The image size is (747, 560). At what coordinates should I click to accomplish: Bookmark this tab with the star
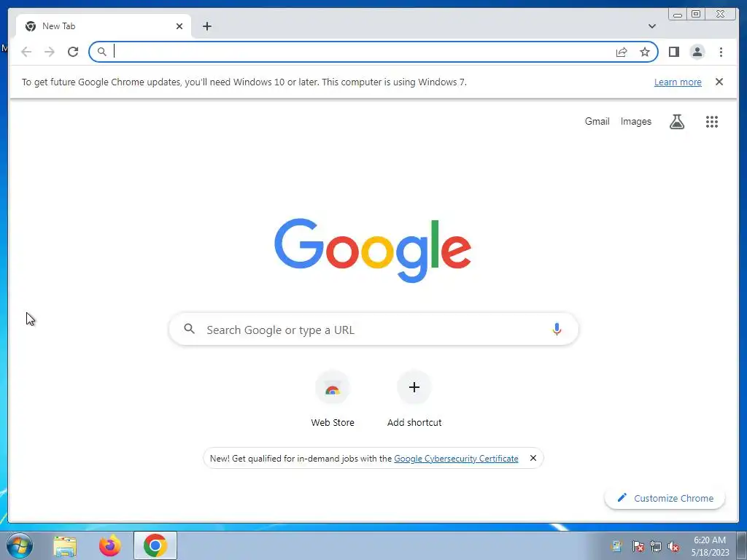(645, 52)
